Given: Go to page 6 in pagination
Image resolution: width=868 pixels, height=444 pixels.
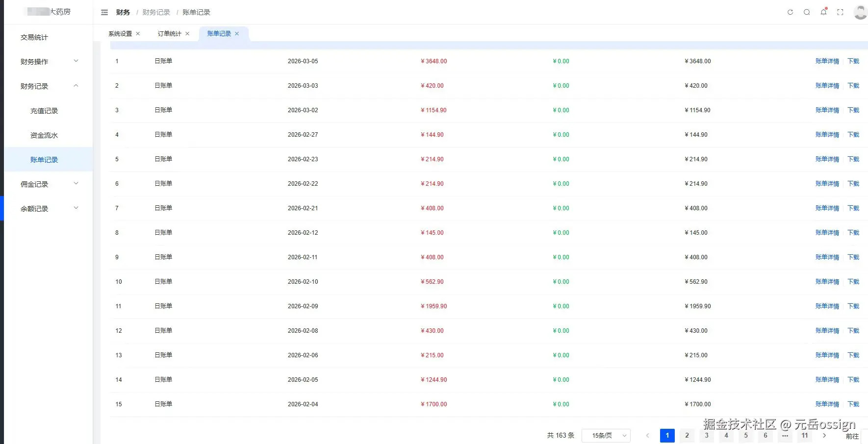Looking at the screenshot, I should 766,436.
